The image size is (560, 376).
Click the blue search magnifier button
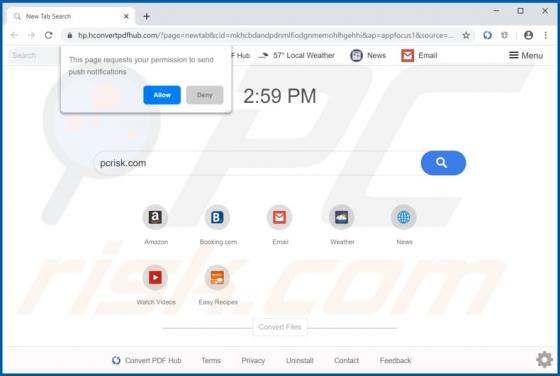tap(443, 163)
